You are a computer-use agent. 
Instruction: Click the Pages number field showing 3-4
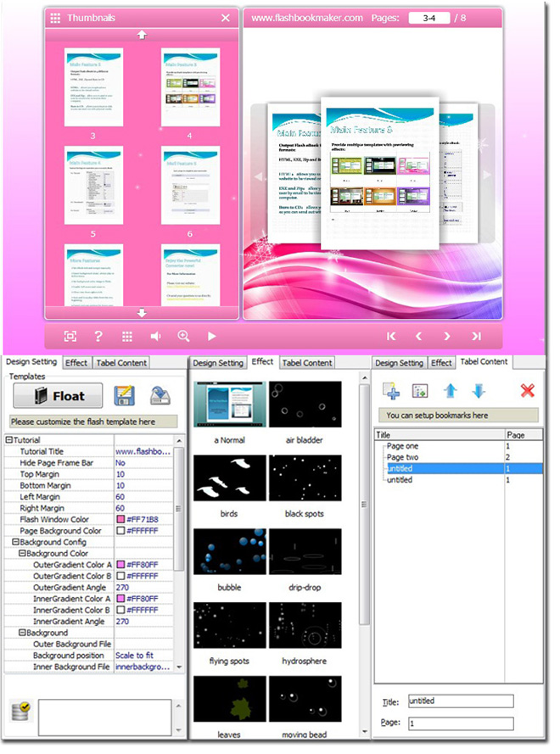pyautogui.click(x=429, y=19)
